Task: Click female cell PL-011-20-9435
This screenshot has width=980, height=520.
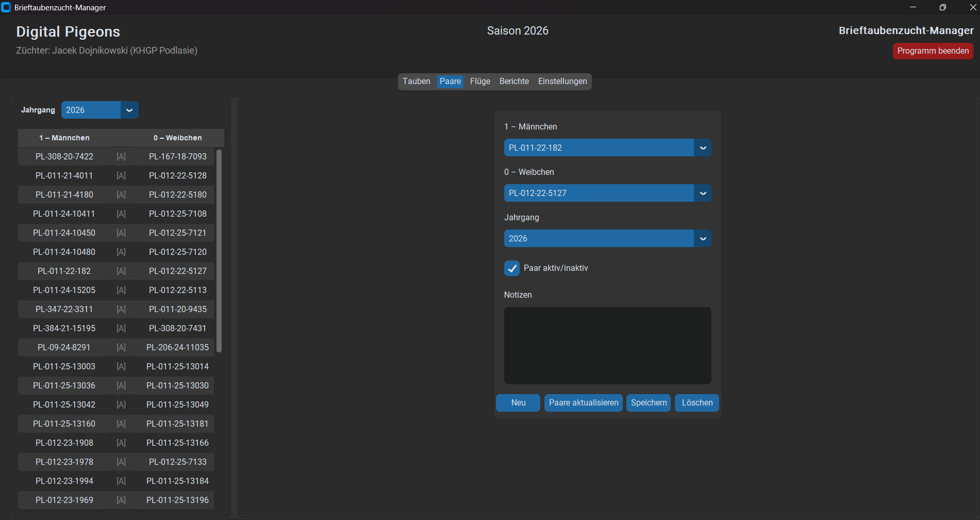Action: point(178,309)
